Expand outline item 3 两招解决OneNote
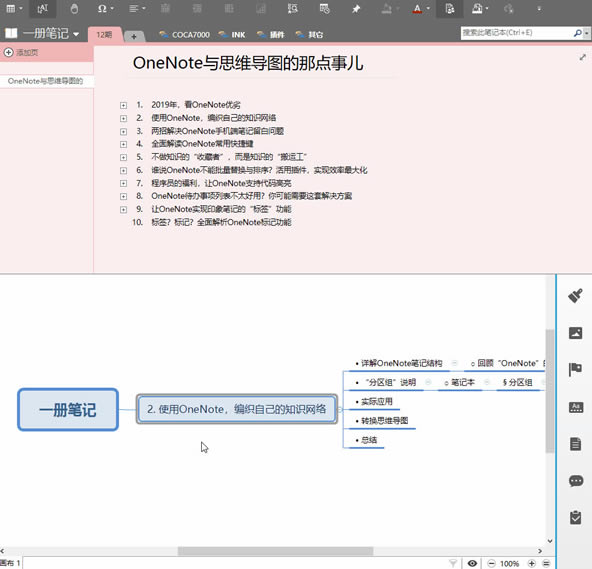The image size is (592, 569). (123, 131)
